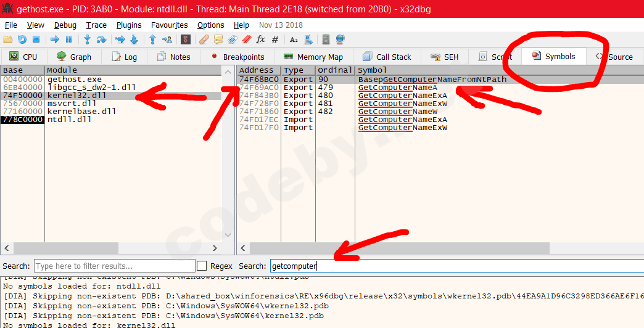Switch to the SEH tab

(x=444, y=57)
